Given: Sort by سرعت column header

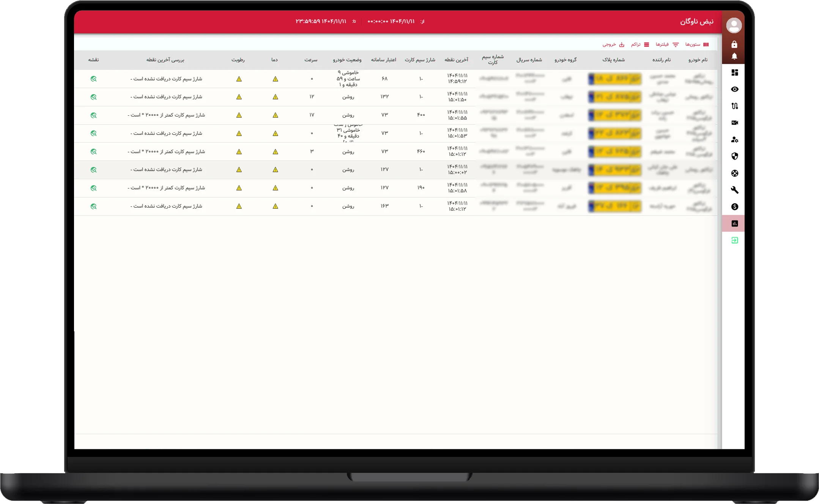Looking at the screenshot, I should pyautogui.click(x=311, y=60).
